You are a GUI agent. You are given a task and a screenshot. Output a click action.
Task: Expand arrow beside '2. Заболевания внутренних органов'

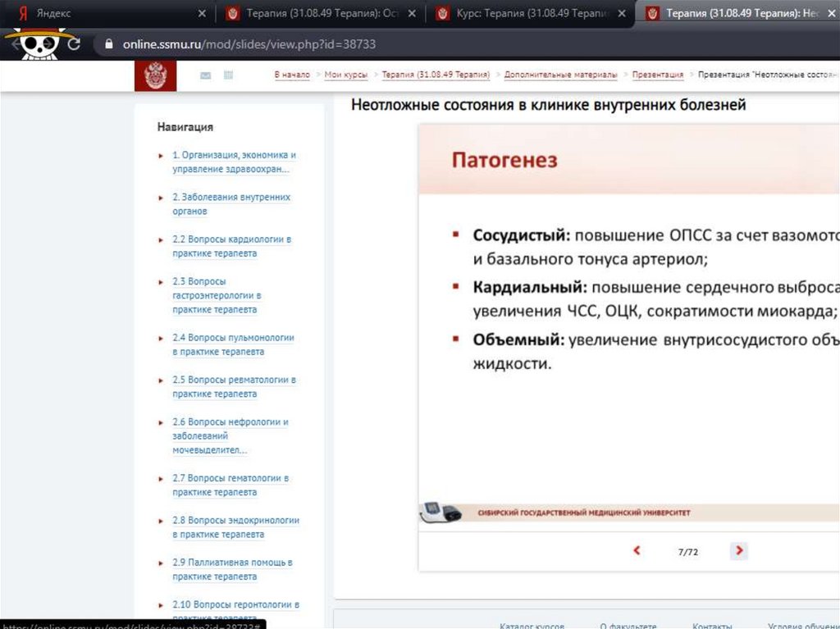(x=161, y=198)
